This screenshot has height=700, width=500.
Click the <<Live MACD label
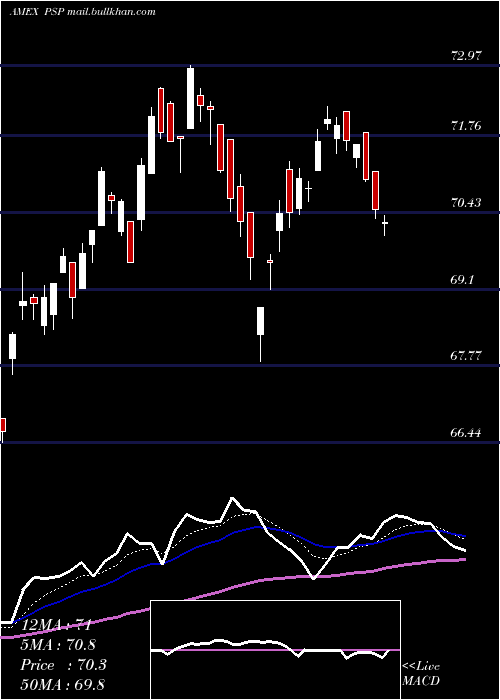421,673
